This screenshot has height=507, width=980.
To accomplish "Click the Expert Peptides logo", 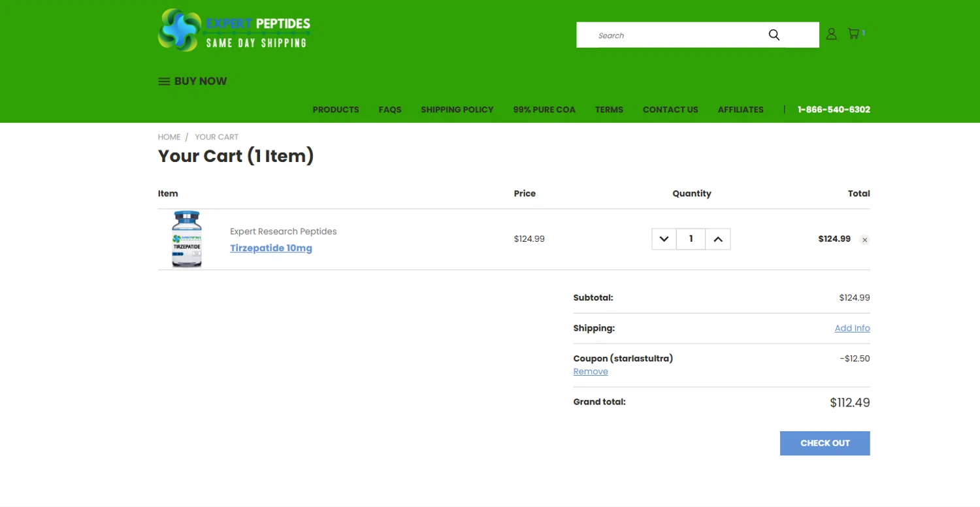I will tap(234, 30).
